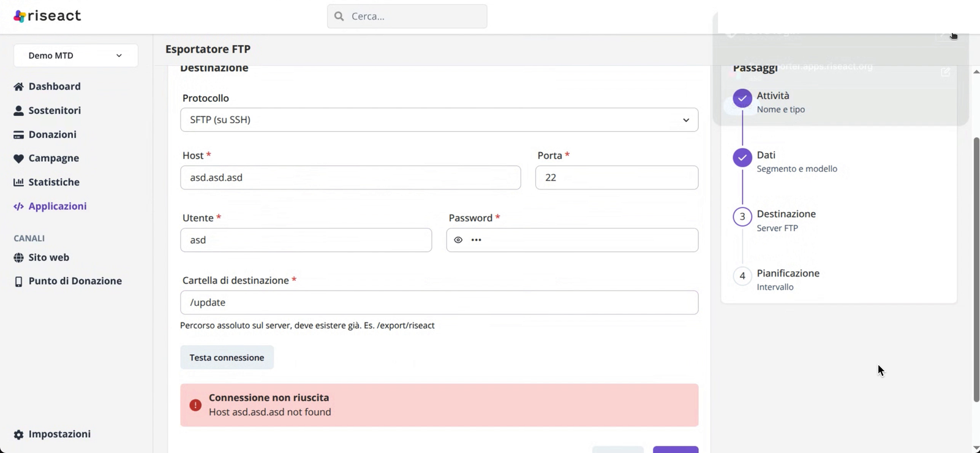The height and width of the screenshot is (453, 980).
Task: Click the Donazioni card icon
Action: click(x=19, y=135)
